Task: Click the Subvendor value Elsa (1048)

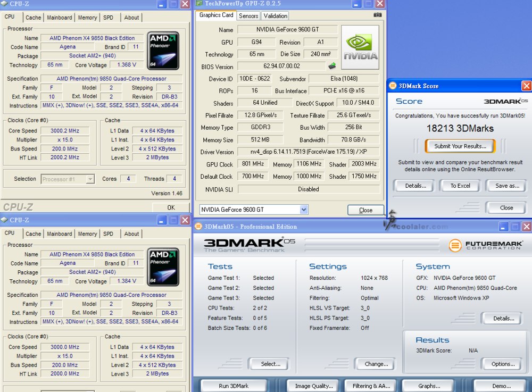Action: pos(344,79)
